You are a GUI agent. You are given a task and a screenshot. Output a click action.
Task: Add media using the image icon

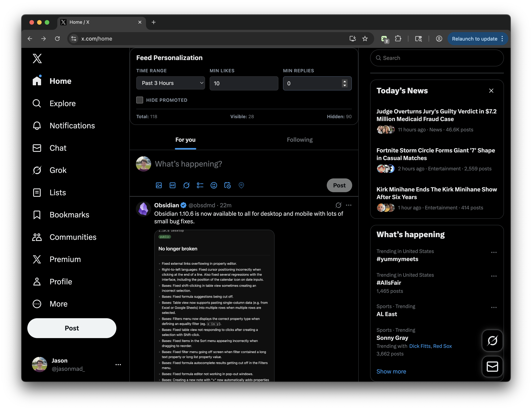pos(159,185)
